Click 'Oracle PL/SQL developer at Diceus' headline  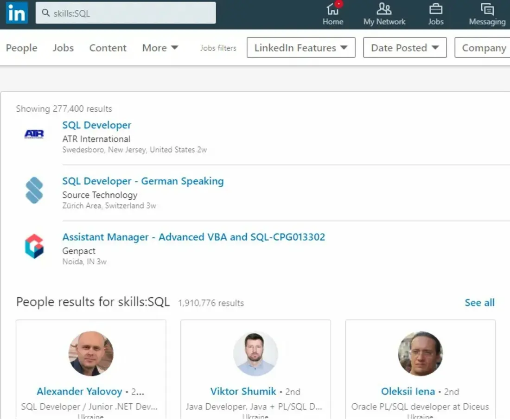(420, 407)
